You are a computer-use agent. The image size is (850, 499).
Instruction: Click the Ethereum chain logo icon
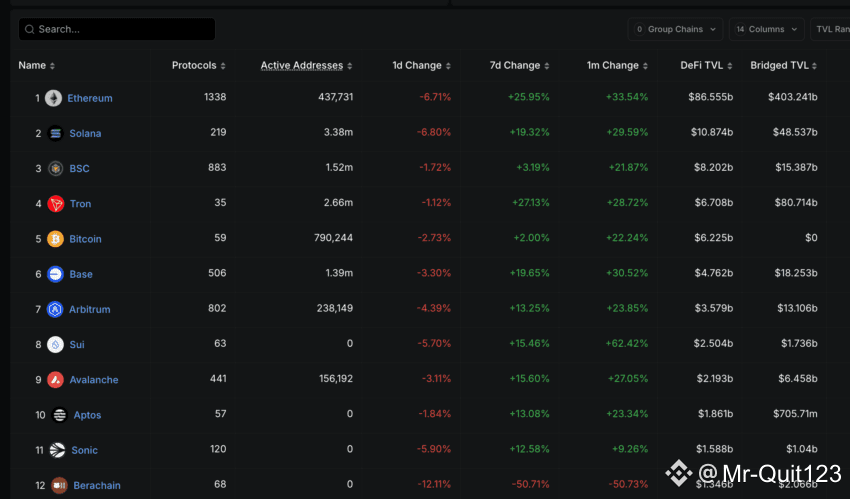[x=53, y=98]
